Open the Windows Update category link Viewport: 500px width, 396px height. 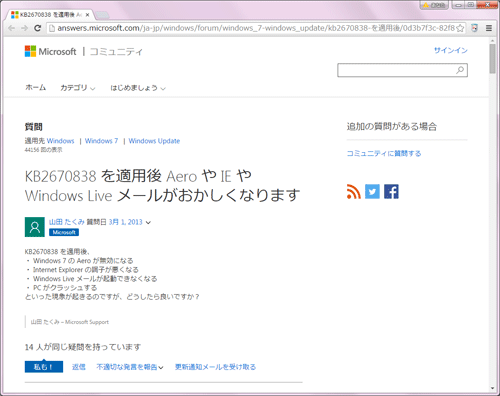coord(154,141)
